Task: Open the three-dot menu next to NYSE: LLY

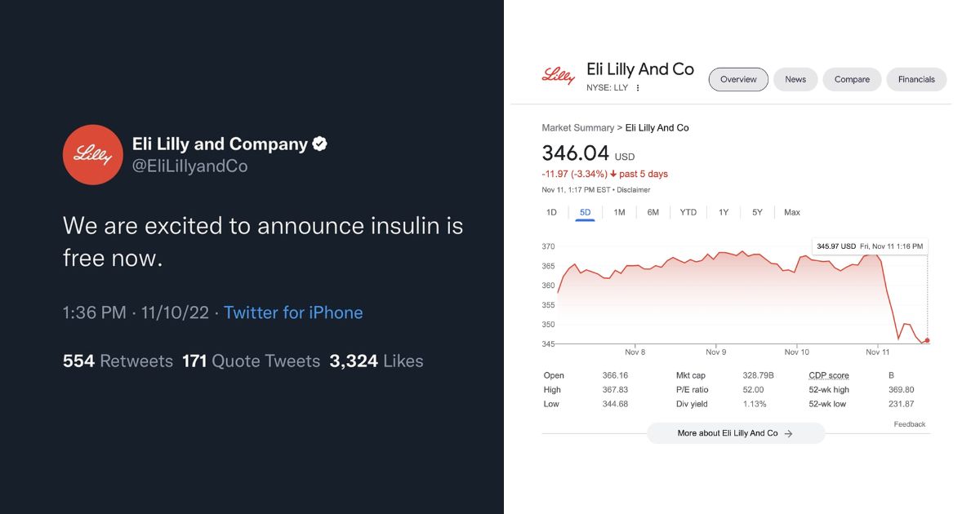Action: click(x=638, y=88)
